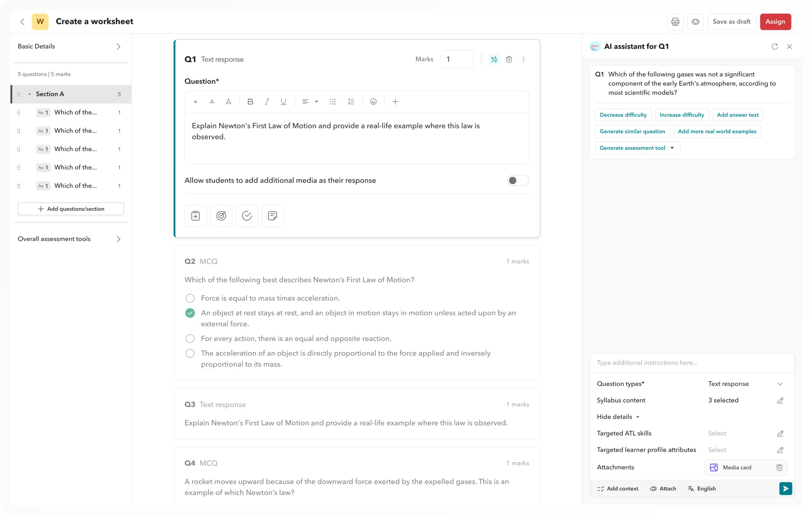Regenerate the AI assistant response
Screen dimensions: 812x515
[x=775, y=46]
